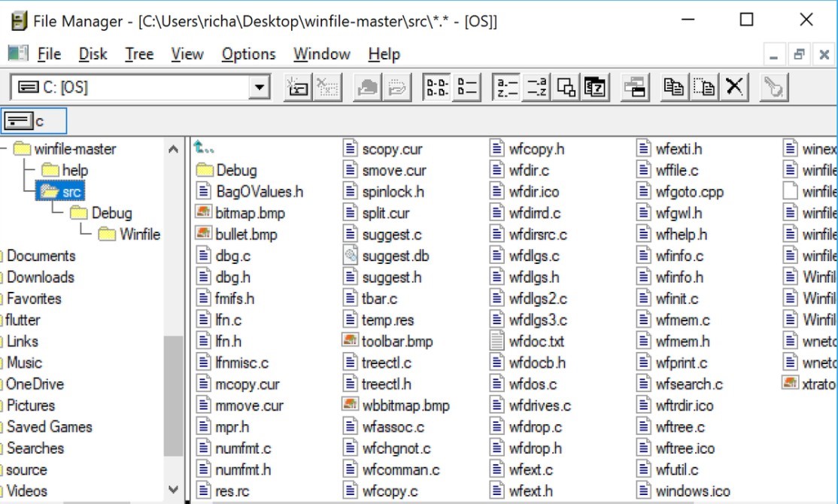Enable sort by type
Image resolution: width=838 pixels, height=504 pixels.
(536, 87)
